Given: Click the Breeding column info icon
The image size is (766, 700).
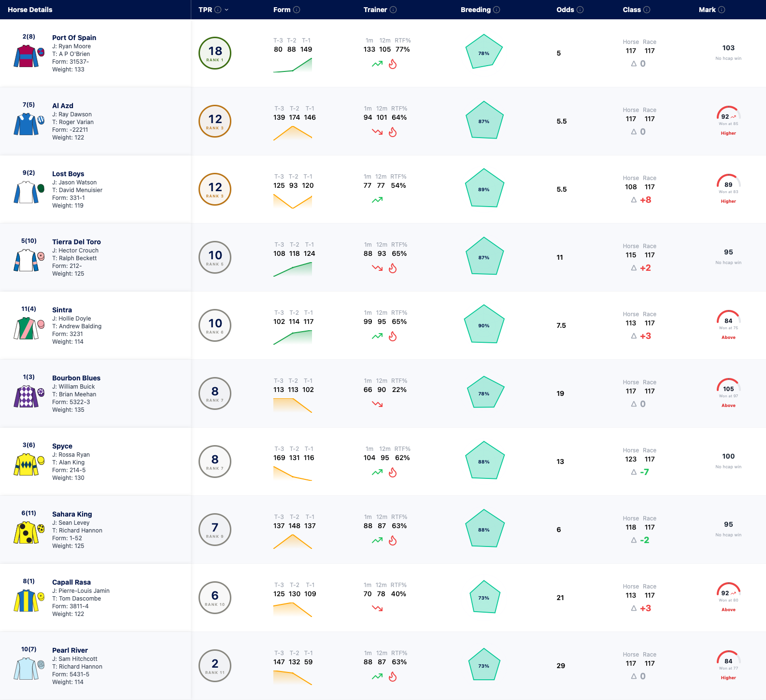Looking at the screenshot, I should (x=496, y=10).
